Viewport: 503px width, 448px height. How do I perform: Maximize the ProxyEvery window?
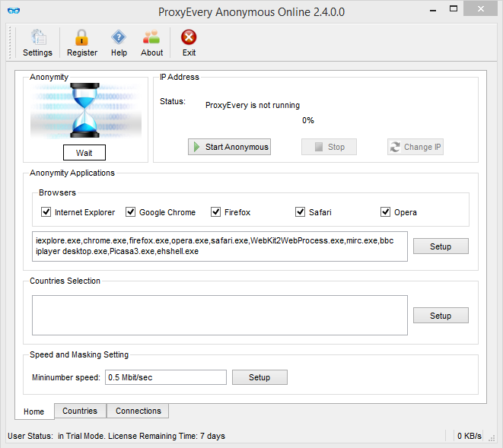pos(454,9)
